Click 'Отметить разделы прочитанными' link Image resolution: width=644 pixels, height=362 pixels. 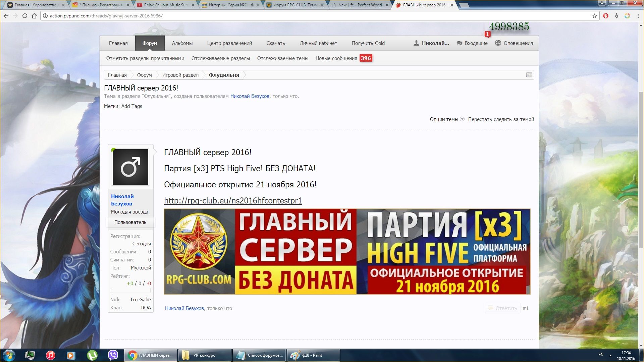click(x=145, y=58)
